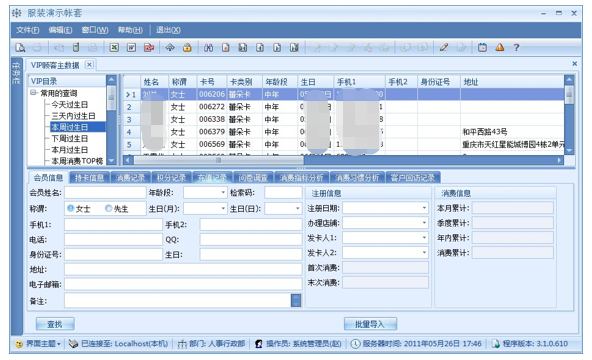592x360 pixels.
Task: Export data to Word
Action: coord(131,48)
